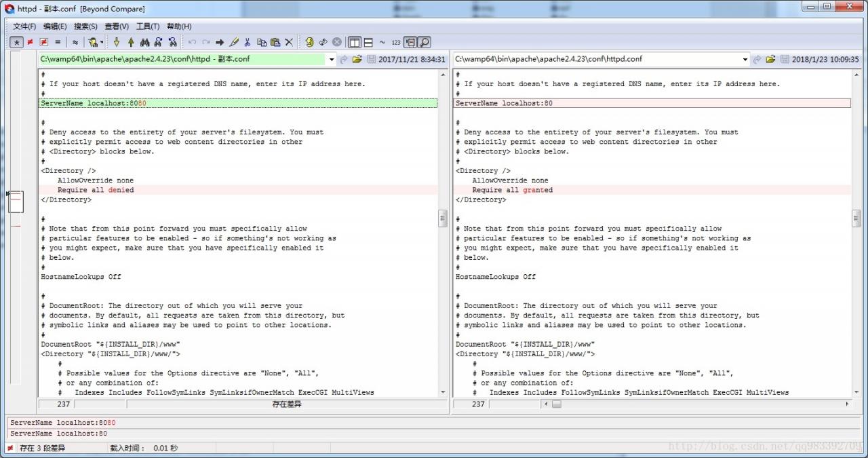Toggle the Show Same equals-sign filter
Viewport: 868px width, 458px height.
click(58, 42)
